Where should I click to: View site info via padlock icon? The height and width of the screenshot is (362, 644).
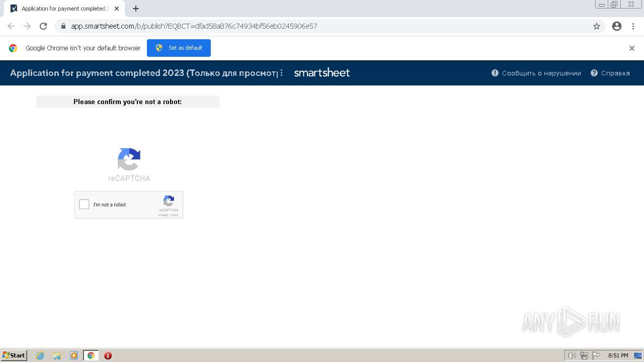pyautogui.click(x=63, y=26)
